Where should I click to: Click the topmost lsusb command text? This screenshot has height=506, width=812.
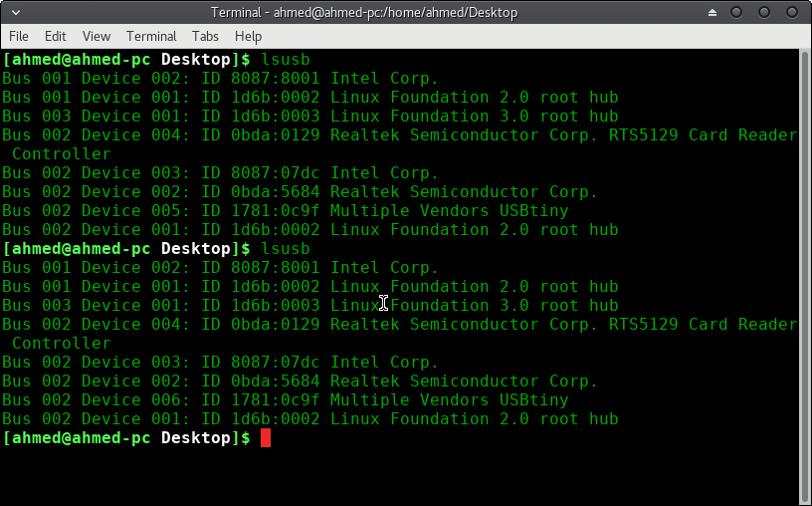(x=286, y=60)
